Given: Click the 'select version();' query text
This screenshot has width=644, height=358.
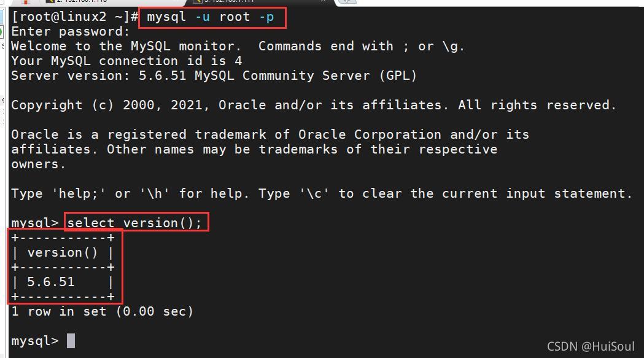Looking at the screenshot, I should (134, 223).
